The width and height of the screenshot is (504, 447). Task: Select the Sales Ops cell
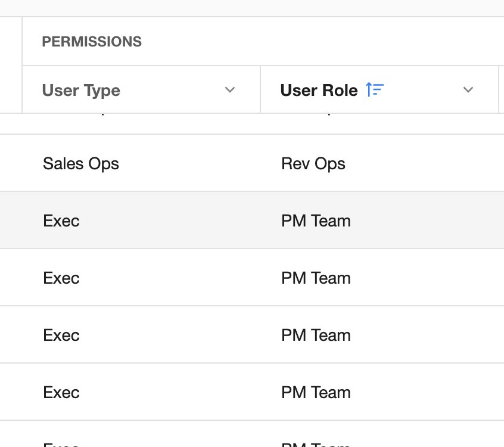point(81,164)
